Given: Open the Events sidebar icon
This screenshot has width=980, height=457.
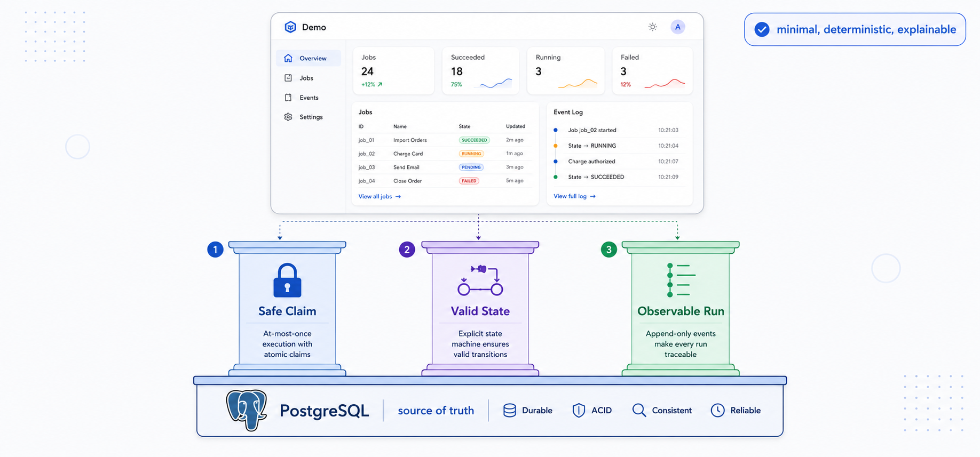Looking at the screenshot, I should click(288, 98).
